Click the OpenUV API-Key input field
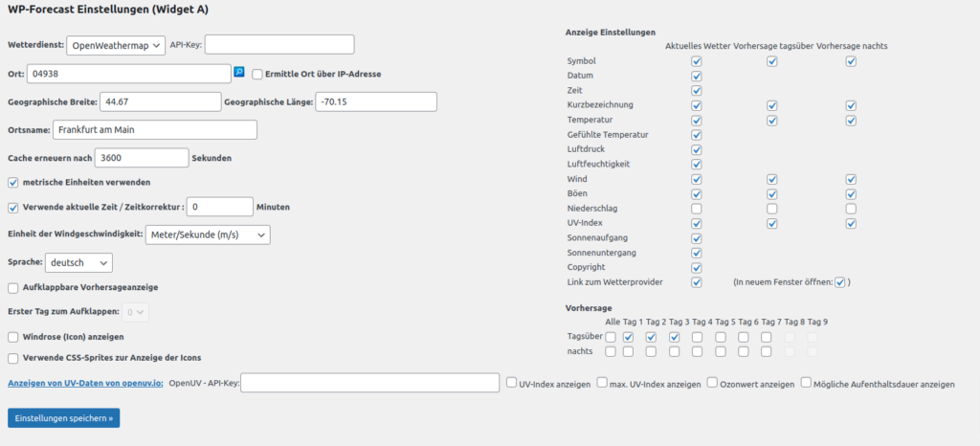This screenshot has width=980, height=446. coord(370,384)
